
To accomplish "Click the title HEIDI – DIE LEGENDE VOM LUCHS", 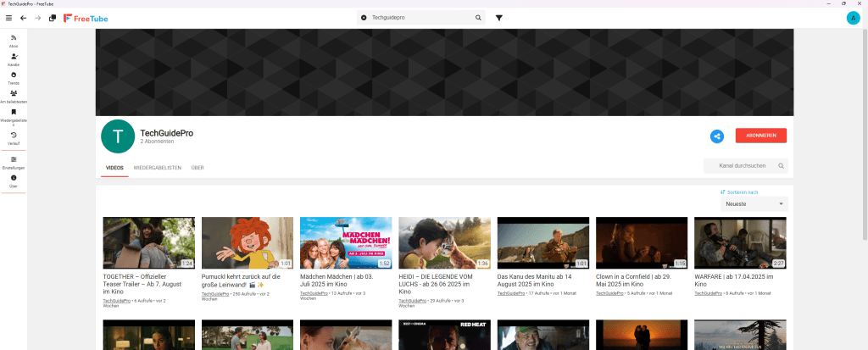I will coord(435,284).
